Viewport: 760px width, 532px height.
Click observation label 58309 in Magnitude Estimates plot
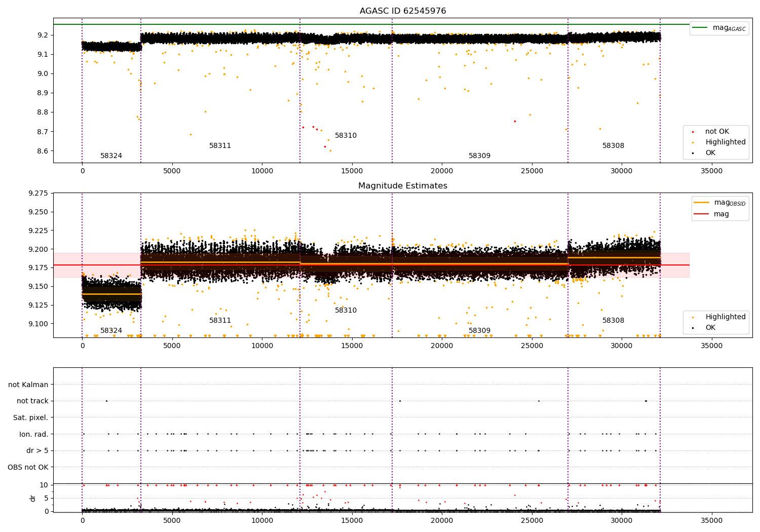(480, 331)
